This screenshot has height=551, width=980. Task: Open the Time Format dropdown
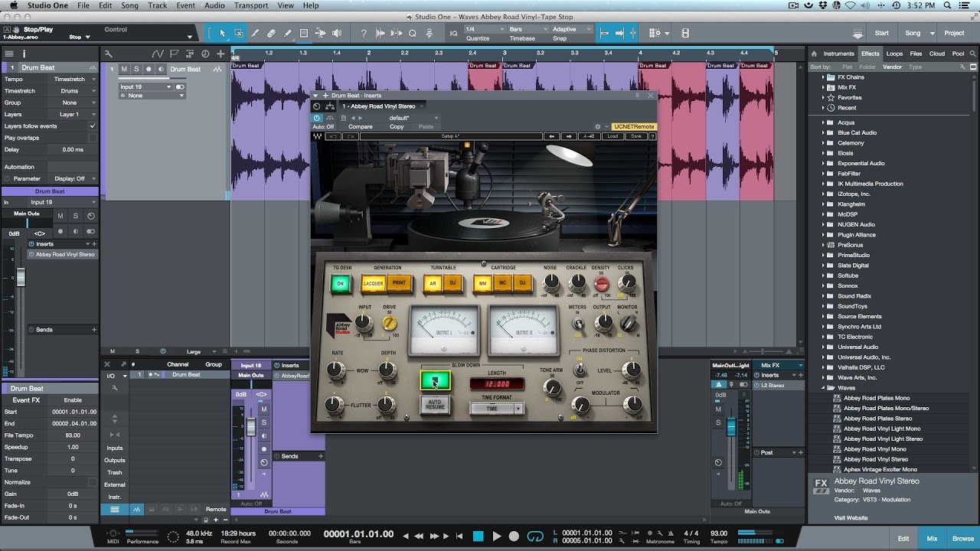[496, 409]
